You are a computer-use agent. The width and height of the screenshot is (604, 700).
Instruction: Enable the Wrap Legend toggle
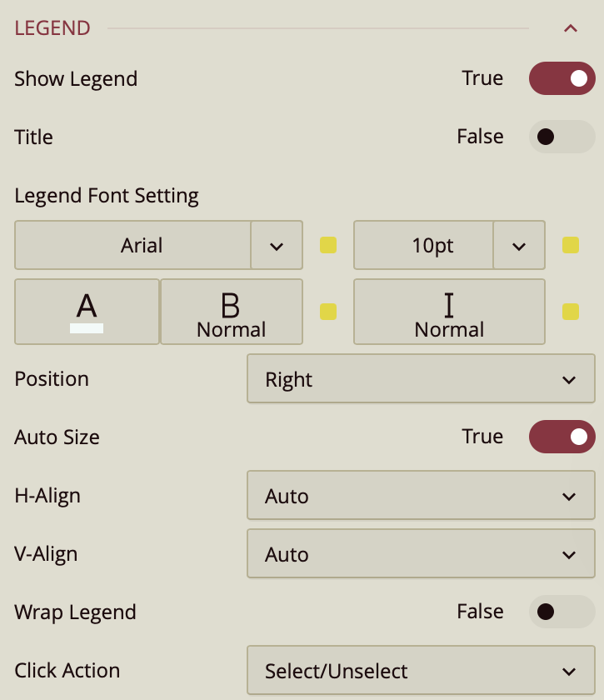[562, 612]
